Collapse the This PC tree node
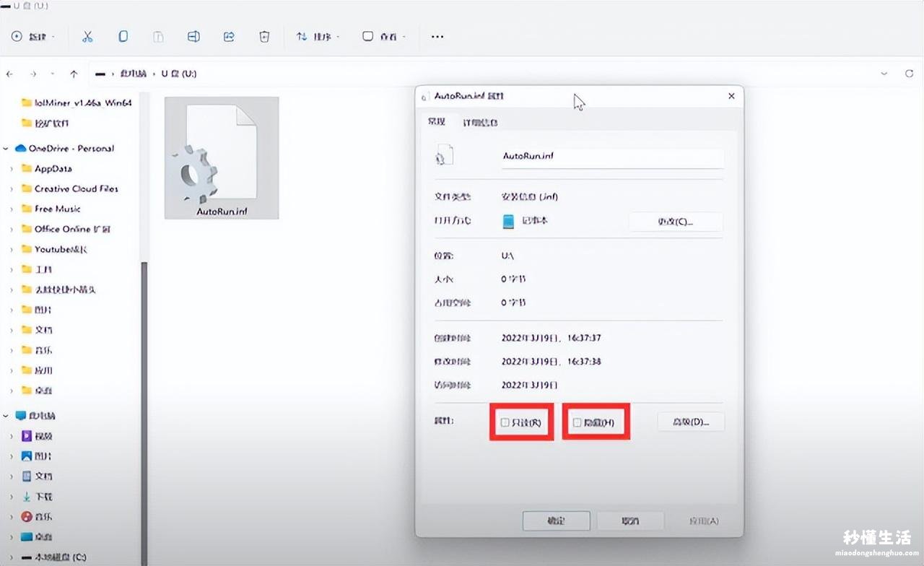The width and height of the screenshot is (924, 566). tap(6, 416)
